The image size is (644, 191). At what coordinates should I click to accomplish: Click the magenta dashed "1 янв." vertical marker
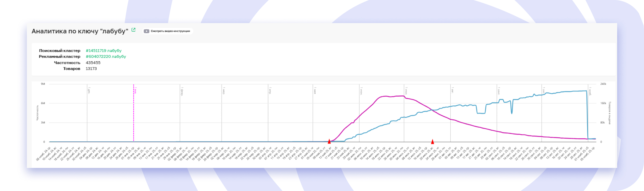134,113
